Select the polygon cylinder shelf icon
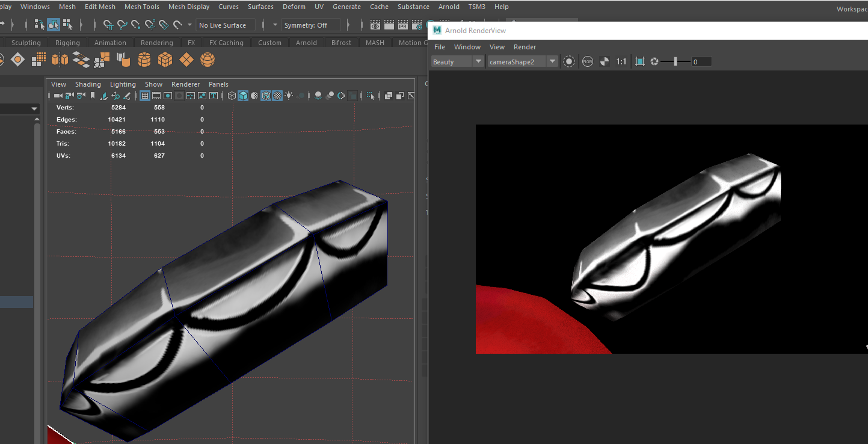The image size is (868, 444). pyautogui.click(x=144, y=60)
